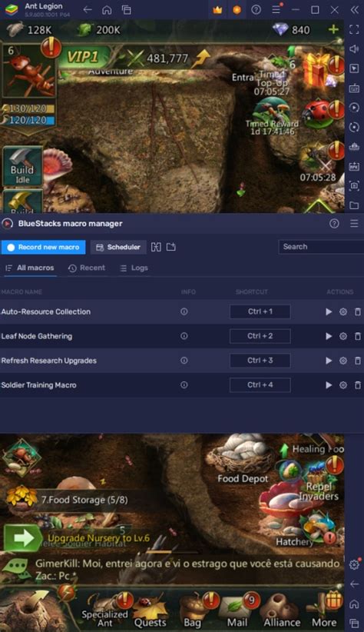Show info for Leaf Node Gathering macro

[x=184, y=336]
